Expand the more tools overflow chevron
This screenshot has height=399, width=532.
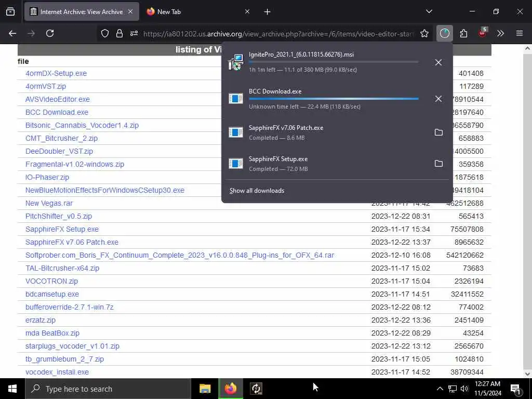point(500,33)
